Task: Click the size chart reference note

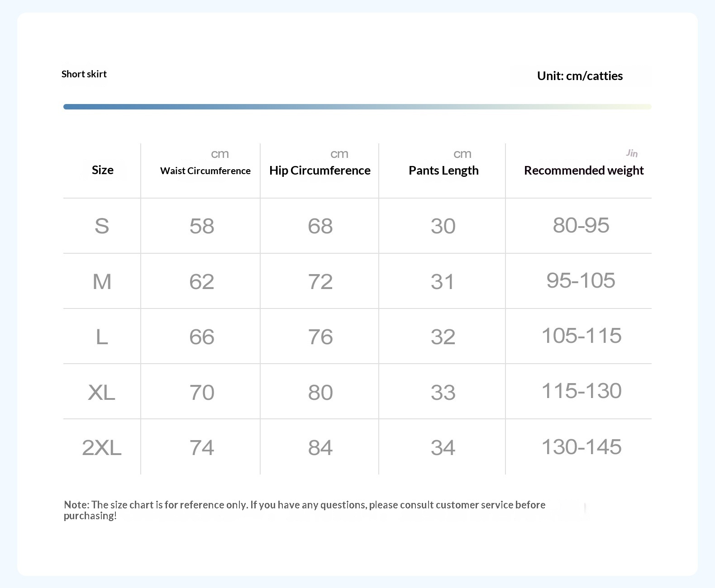Action: pos(305,510)
